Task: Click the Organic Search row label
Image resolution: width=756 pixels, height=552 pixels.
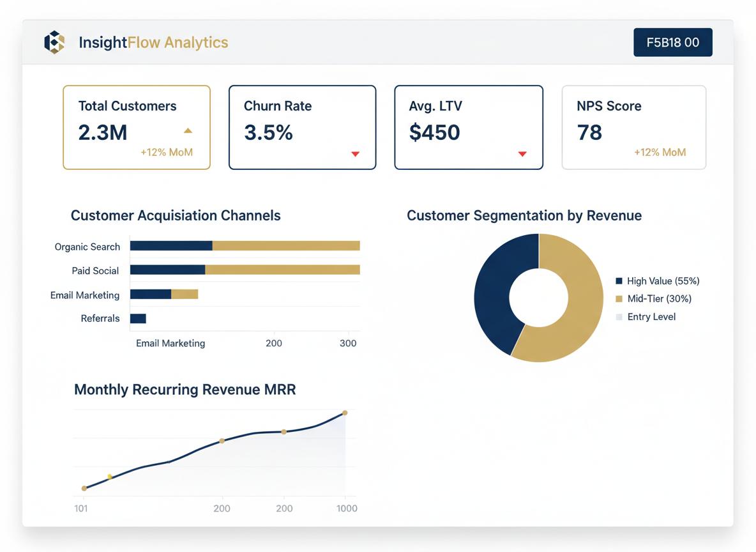Action: [x=87, y=247]
